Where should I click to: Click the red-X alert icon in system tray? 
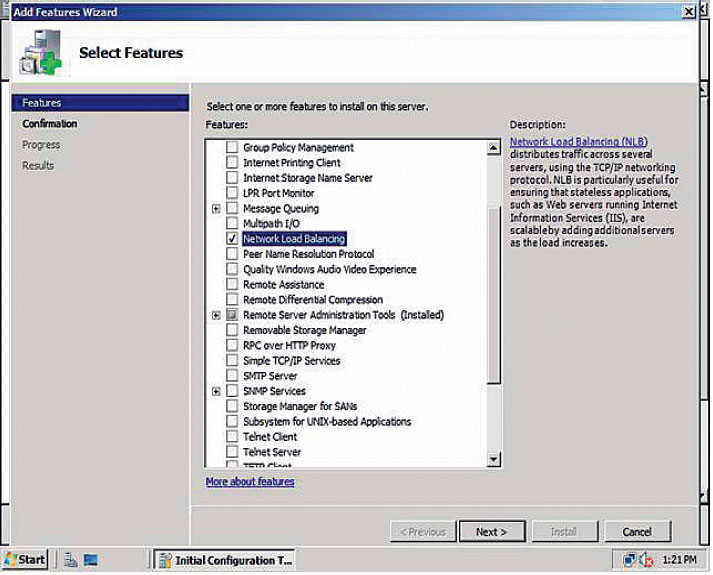pos(646,559)
